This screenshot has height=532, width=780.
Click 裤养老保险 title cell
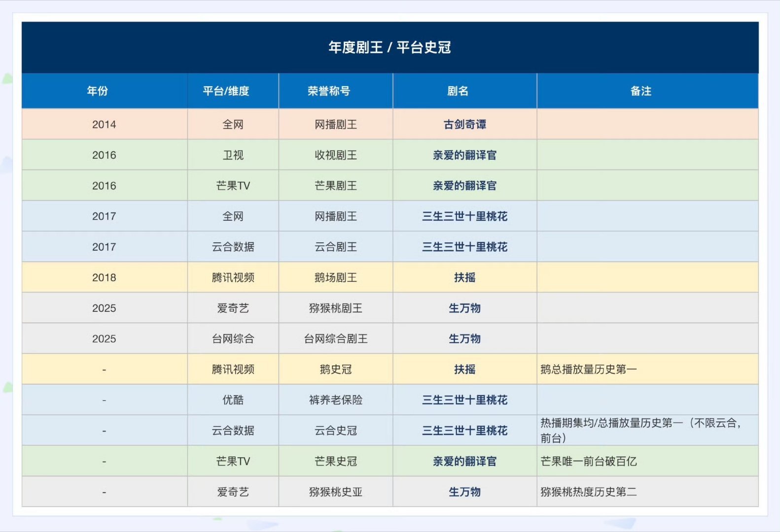(336, 400)
